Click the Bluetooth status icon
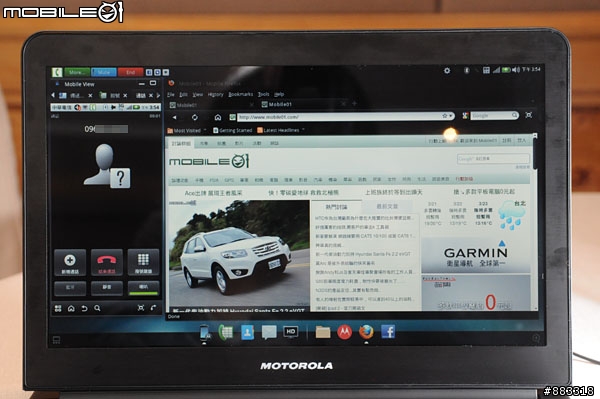Image resolution: width=600 pixels, height=399 pixels. (x=466, y=70)
